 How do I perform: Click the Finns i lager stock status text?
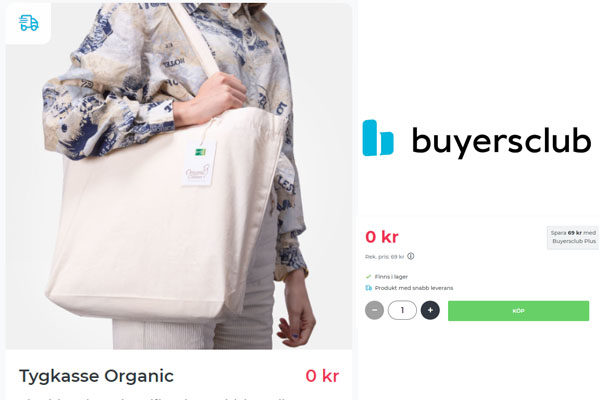(391, 276)
